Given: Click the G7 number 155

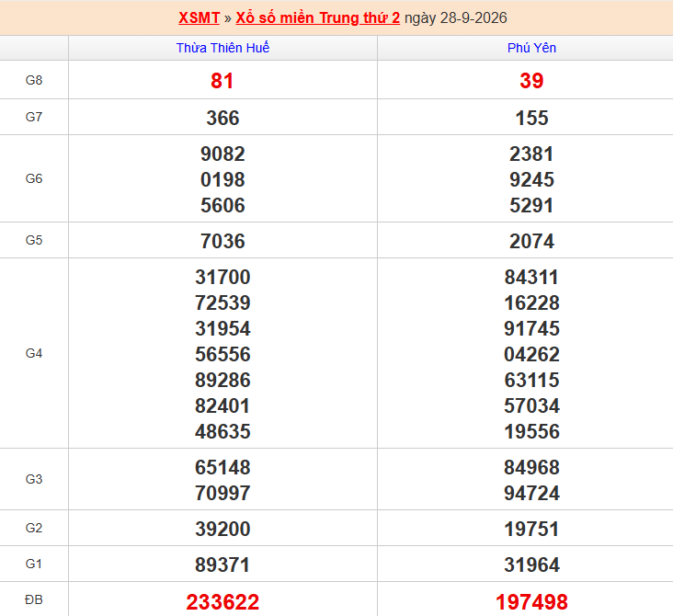Looking at the screenshot, I should [531, 118].
